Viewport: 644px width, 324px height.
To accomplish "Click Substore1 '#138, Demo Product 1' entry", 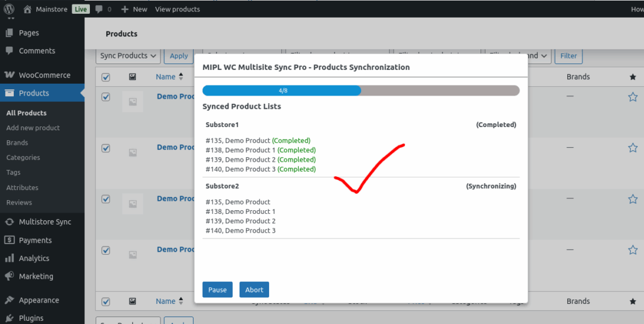I will 261,150.
